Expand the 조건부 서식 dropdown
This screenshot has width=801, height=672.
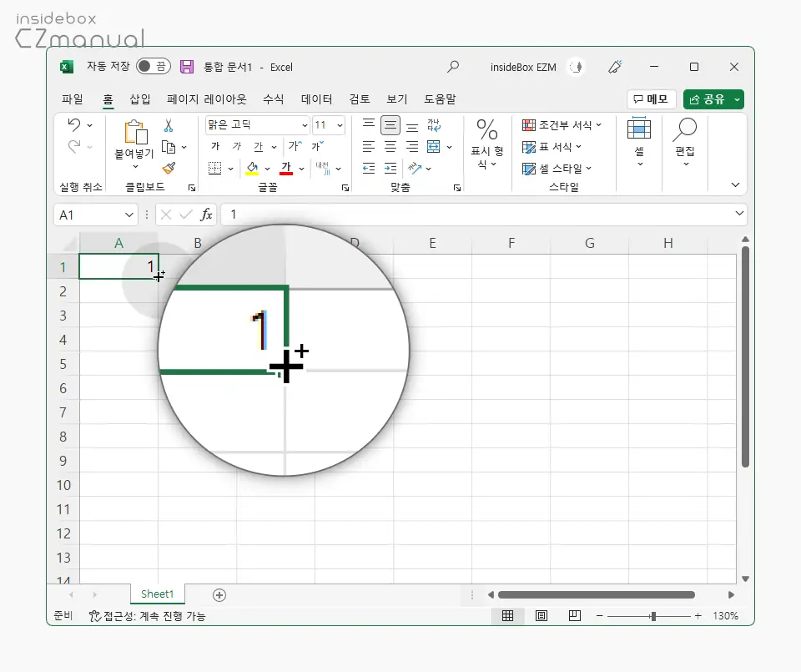562,125
